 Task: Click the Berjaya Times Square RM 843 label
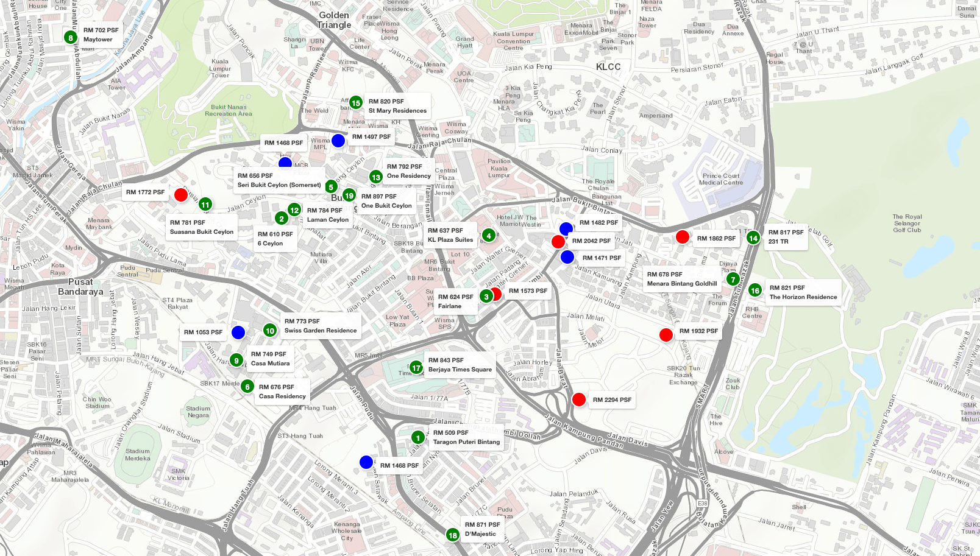[x=460, y=365]
